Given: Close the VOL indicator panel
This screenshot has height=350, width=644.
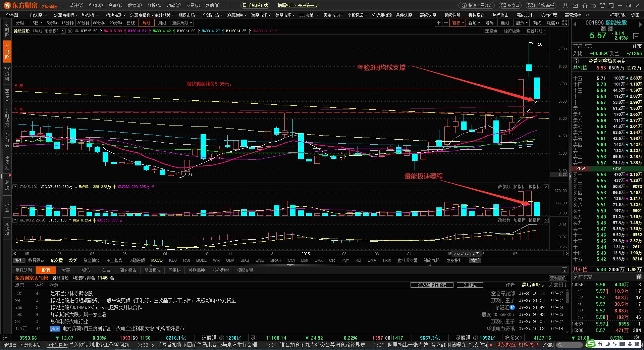Looking at the screenshot, I should click(546, 187).
